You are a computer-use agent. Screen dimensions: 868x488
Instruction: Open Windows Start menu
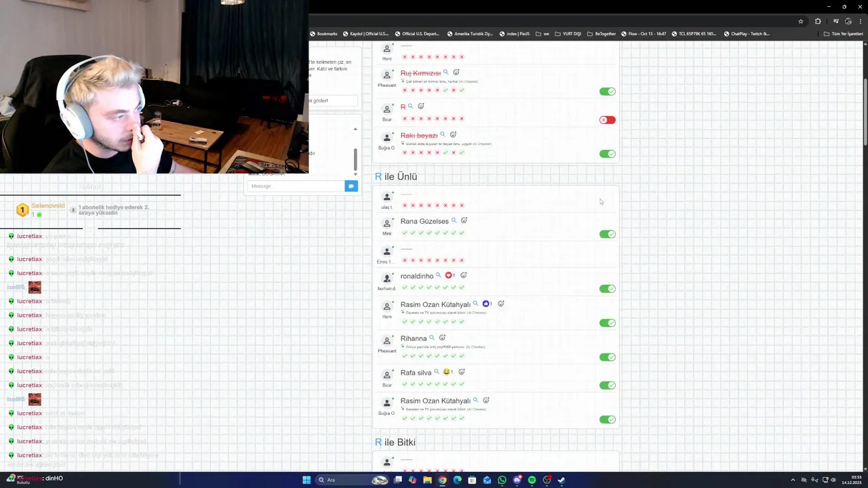click(x=307, y=480)
